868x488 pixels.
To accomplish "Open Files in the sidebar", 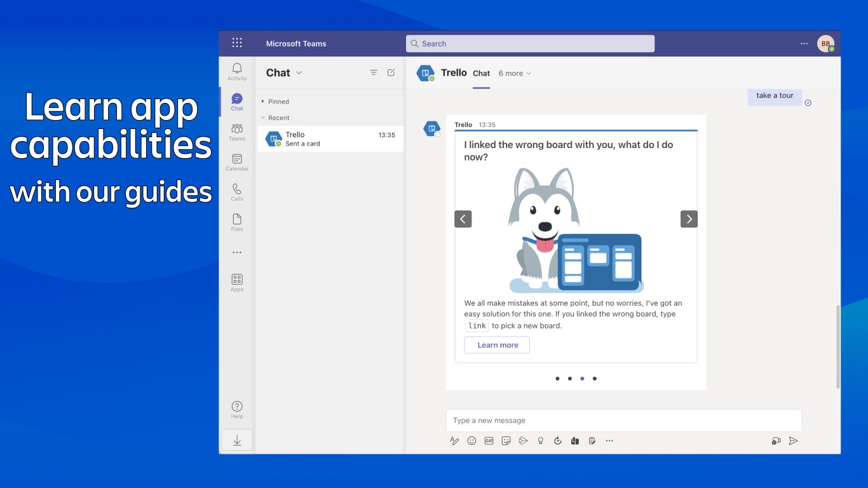I will (x=237, y=222).
